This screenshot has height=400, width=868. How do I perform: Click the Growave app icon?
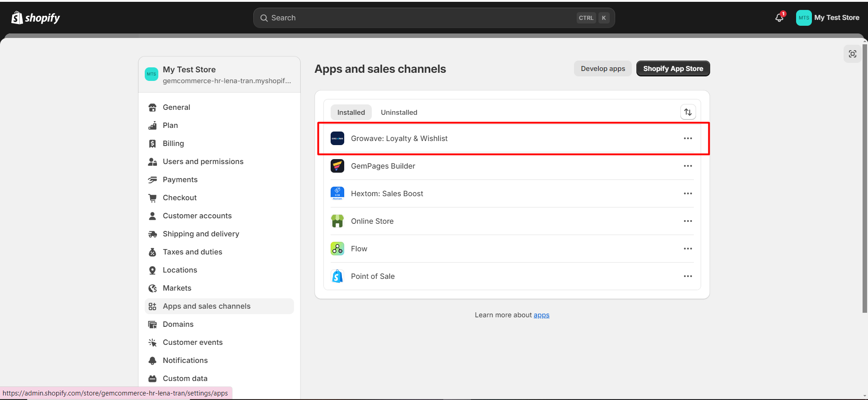click(337, 138)
